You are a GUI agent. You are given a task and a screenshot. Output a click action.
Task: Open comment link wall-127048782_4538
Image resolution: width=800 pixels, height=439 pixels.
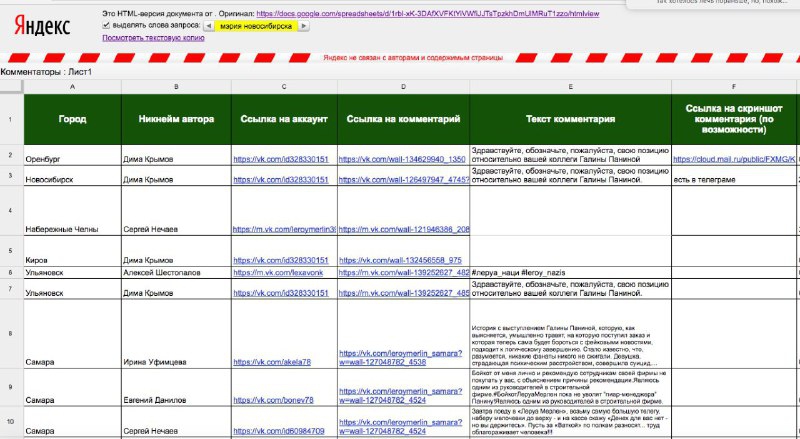[401, 357]
